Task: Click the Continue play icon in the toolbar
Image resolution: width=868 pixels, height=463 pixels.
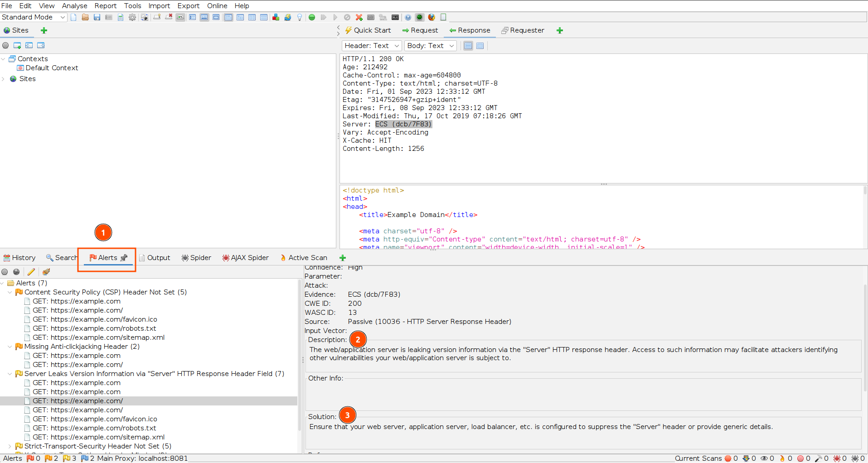Action: 335,17
